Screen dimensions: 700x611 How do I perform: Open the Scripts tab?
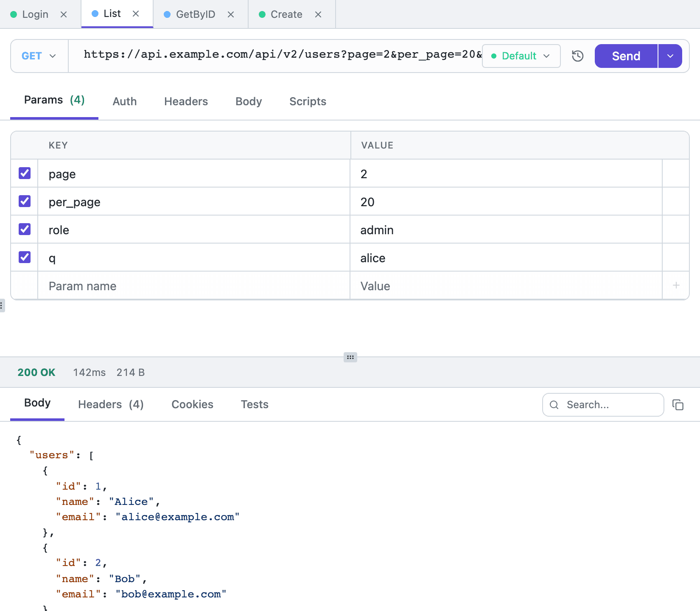click(308, 101)
